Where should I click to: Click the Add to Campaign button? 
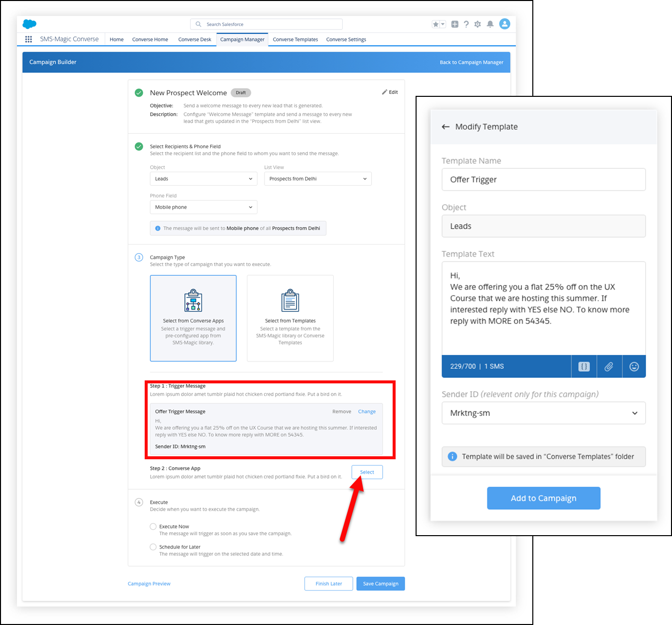544,498
